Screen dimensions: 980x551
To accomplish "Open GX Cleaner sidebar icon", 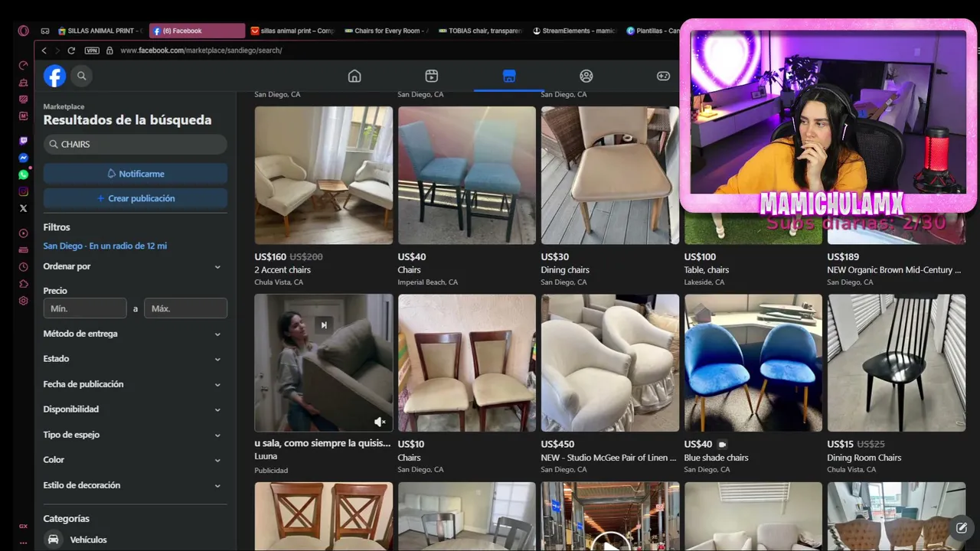I will (x=24, y=83).
